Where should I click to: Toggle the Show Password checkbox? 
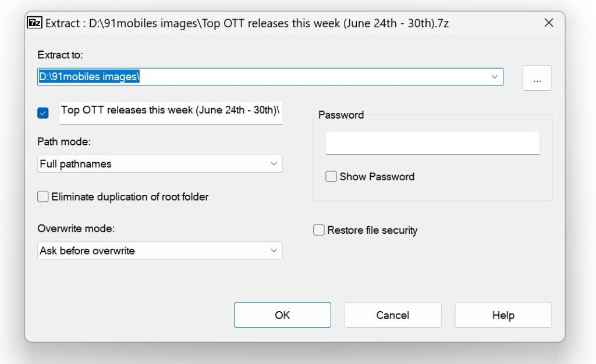(331, 176)
